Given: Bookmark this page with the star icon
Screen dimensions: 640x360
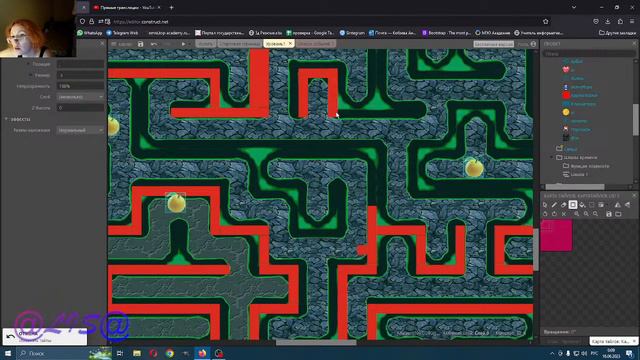Looking at the screenshot, I should [546, 22].
